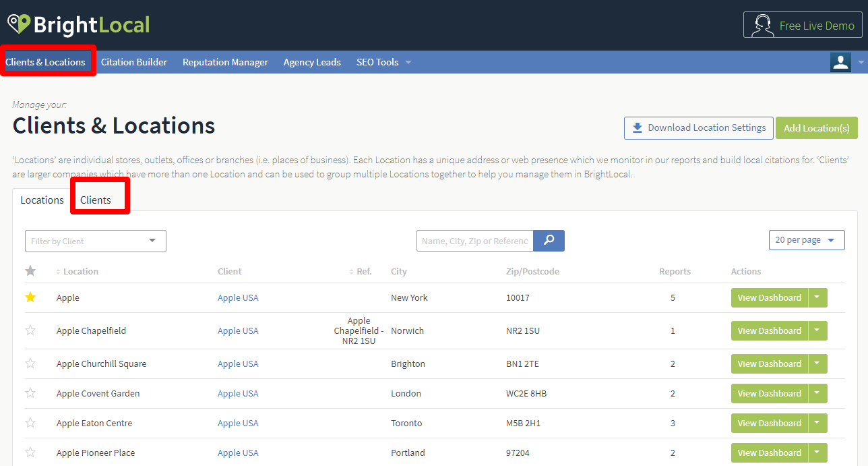View Dashboard for Apple Covent Garden
This screenshot has height=466, width=868.
point(770,393)
